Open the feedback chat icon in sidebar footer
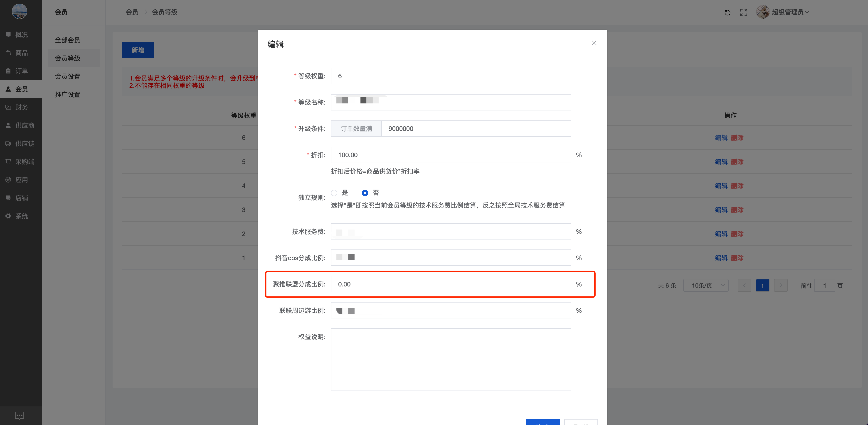Viewport: 868px width, 425px height. [x=20, y=415]
